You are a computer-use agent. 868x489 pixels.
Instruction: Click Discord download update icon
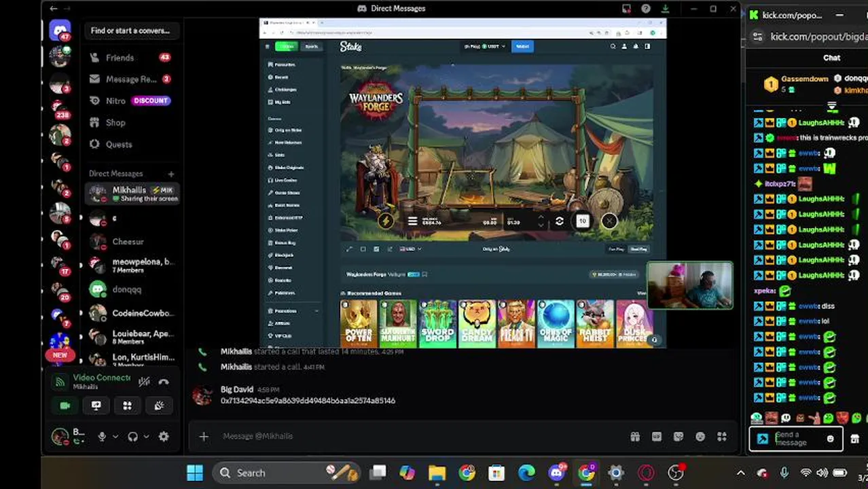(x=666, y=9)
